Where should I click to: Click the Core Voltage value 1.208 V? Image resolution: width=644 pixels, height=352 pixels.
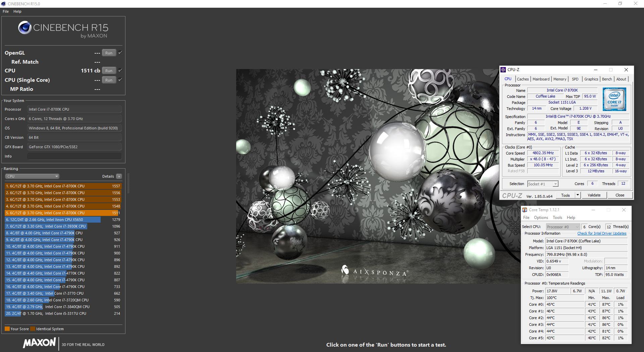coord(585,108)
